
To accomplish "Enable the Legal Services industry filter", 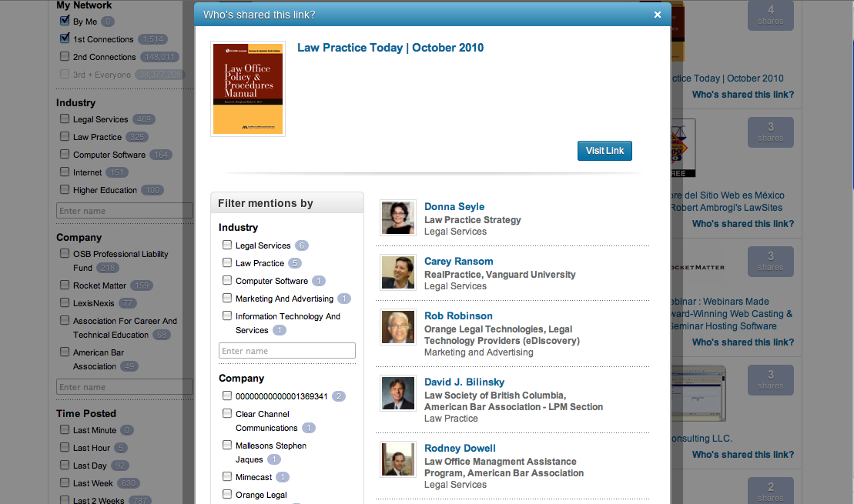I will click(65, 119).
